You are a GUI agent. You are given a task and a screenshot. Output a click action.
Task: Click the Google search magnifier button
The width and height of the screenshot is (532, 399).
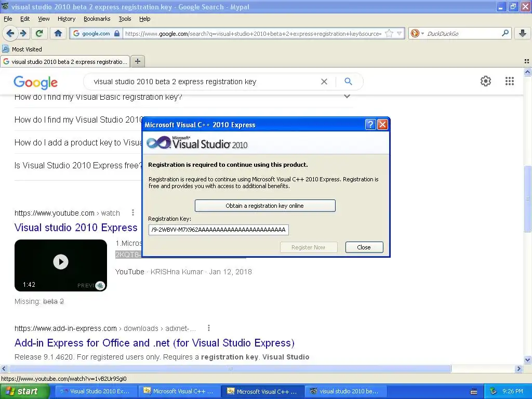[348, 82]
